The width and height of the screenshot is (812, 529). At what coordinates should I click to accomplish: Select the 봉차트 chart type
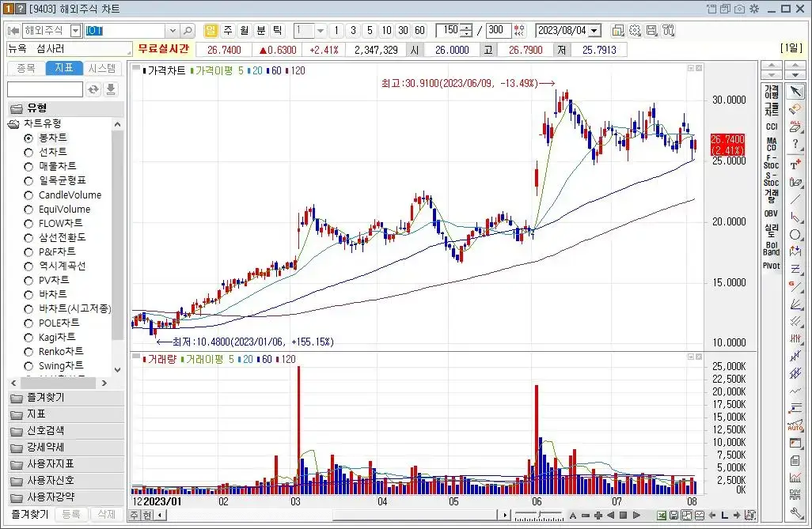pos(46,138)
